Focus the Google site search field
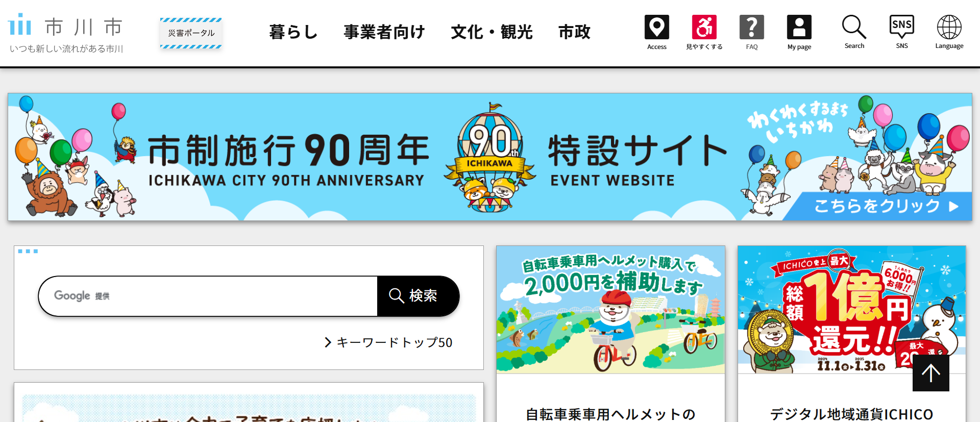The height and width of the screenshot is (422, 980). pos(208,296)
